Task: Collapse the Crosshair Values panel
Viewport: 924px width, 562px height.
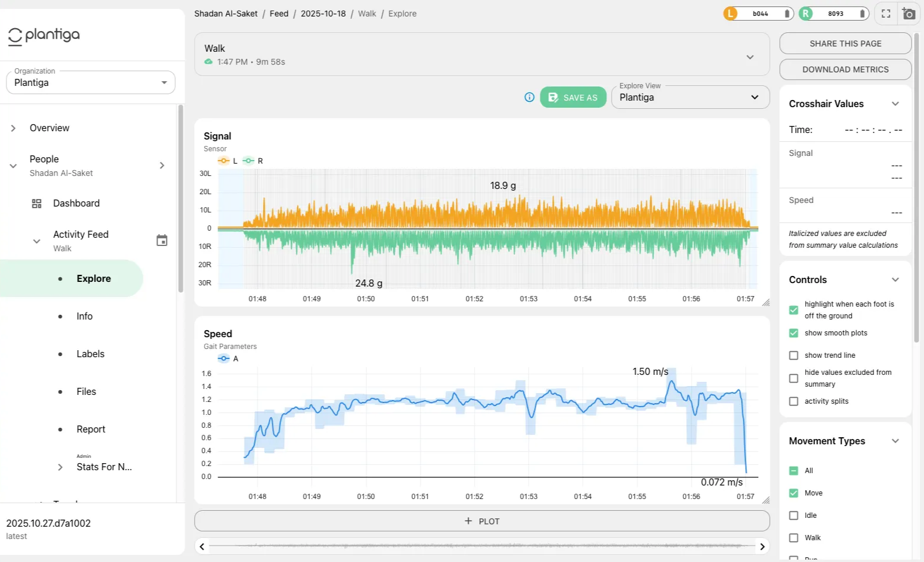Action: [895, 104]
